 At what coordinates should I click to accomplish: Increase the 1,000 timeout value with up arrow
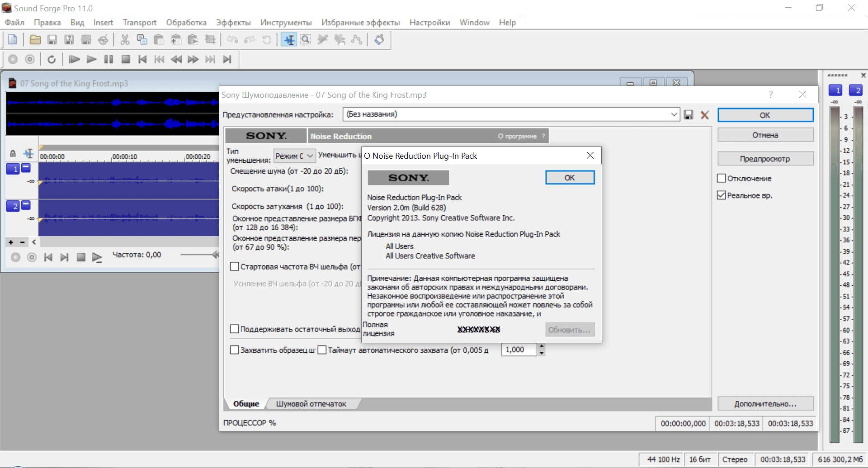(542, 346)
